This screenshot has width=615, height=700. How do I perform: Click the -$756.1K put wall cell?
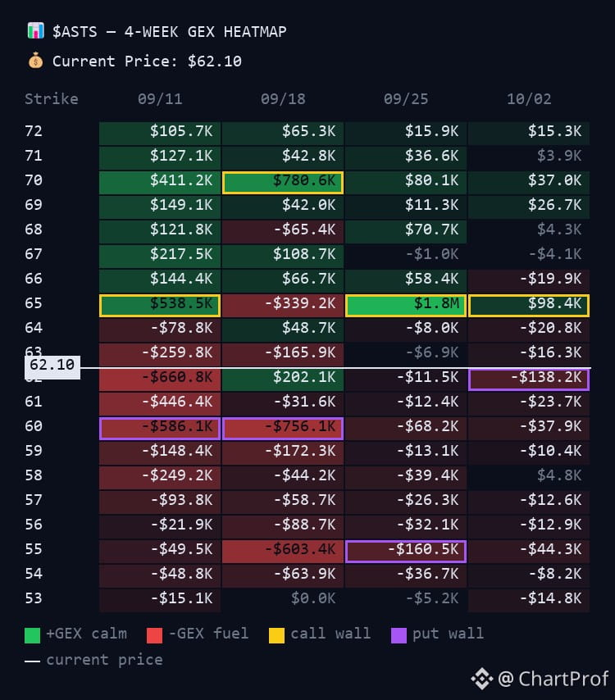click(x=283, y=429)
